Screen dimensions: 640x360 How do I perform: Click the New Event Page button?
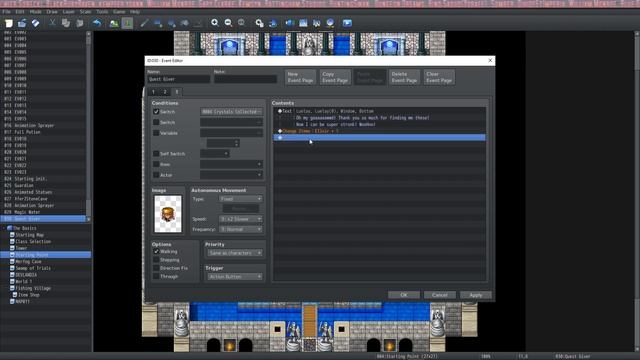(x=300, y=77)
